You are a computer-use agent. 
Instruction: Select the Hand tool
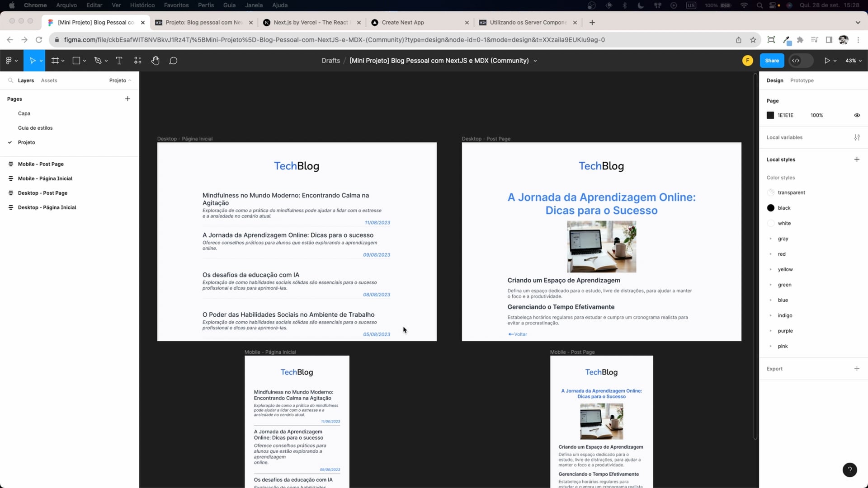click(x=155, y=61)
